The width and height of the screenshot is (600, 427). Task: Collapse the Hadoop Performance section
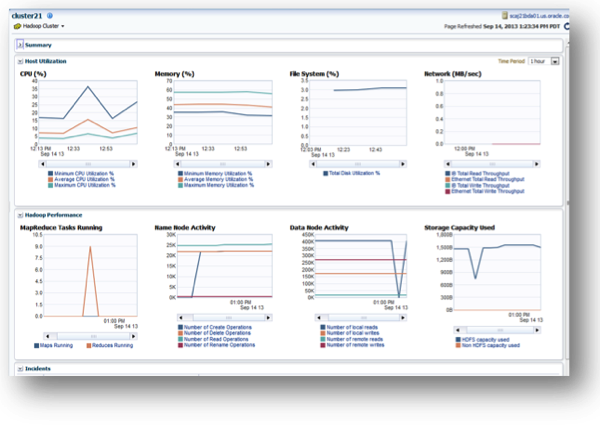20,215
